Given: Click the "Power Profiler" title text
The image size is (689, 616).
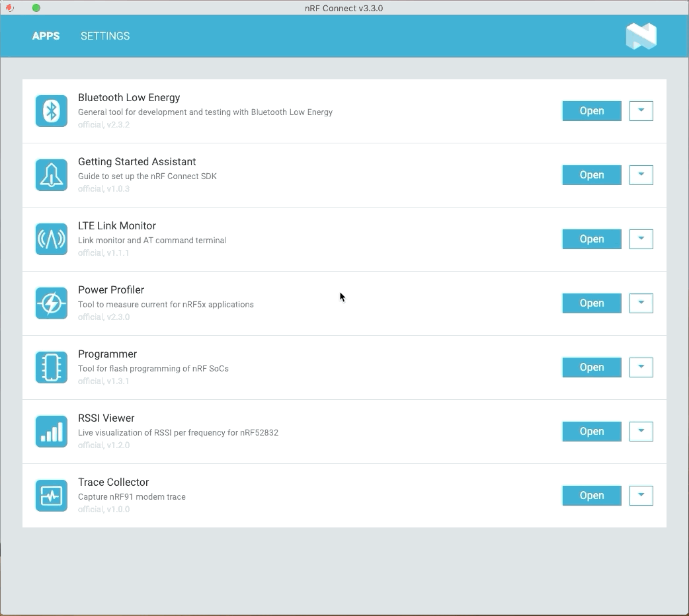Looking at the screenshot, I should (x=111, y=290).
